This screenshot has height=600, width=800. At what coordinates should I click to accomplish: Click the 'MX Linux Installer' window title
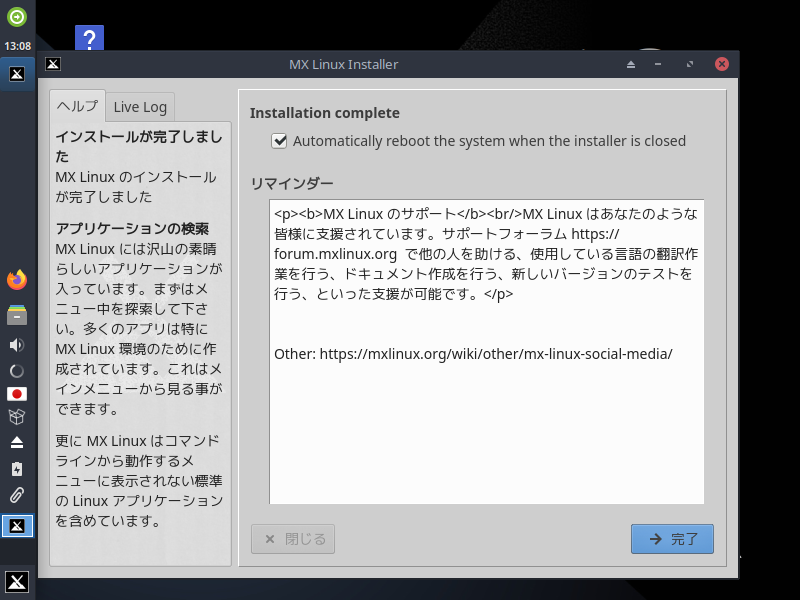[x=343, y=64]
